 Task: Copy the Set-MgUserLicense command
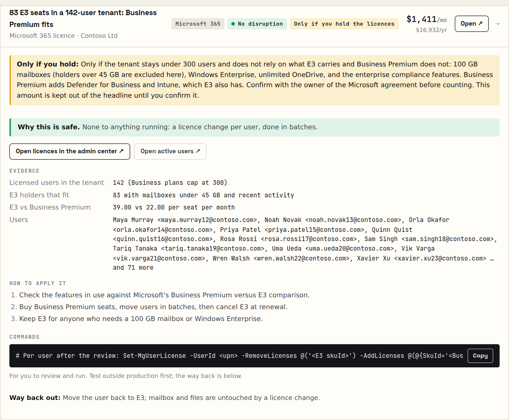[x=480, y=356]
